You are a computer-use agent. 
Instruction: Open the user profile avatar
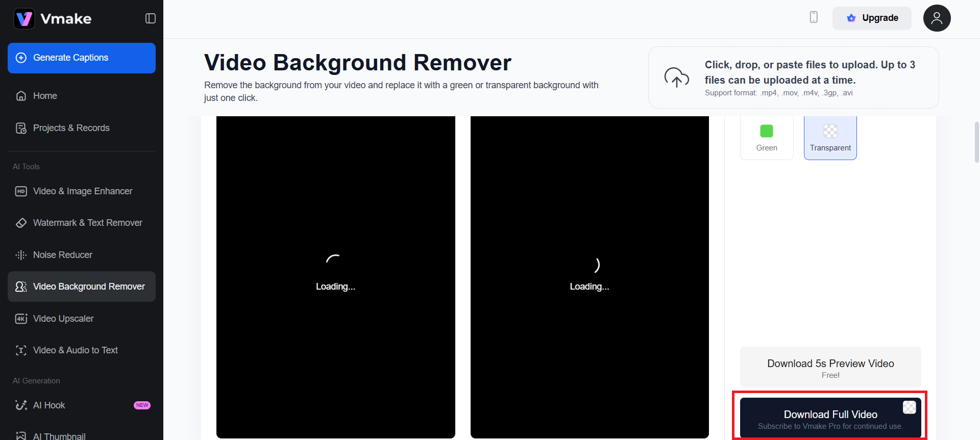(937, 18)
